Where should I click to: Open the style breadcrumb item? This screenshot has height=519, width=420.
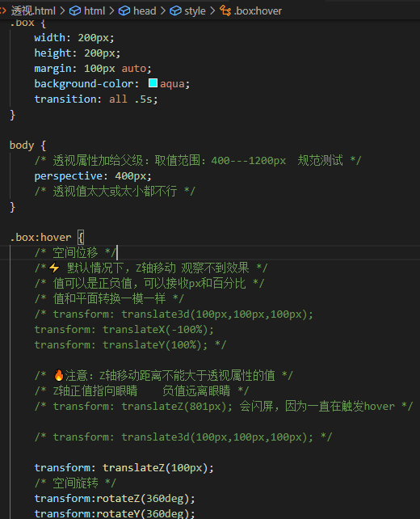[x=195, y=11]
